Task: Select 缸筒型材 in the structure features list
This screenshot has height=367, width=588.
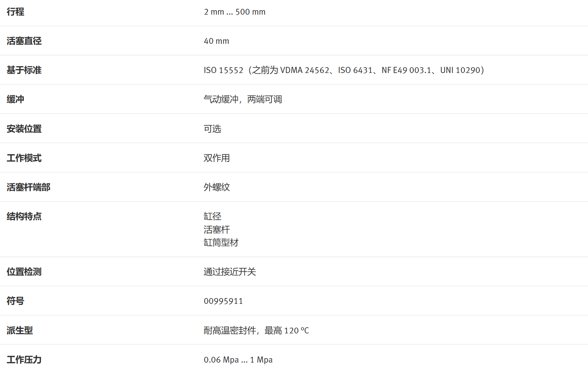Action: point(221,243)
